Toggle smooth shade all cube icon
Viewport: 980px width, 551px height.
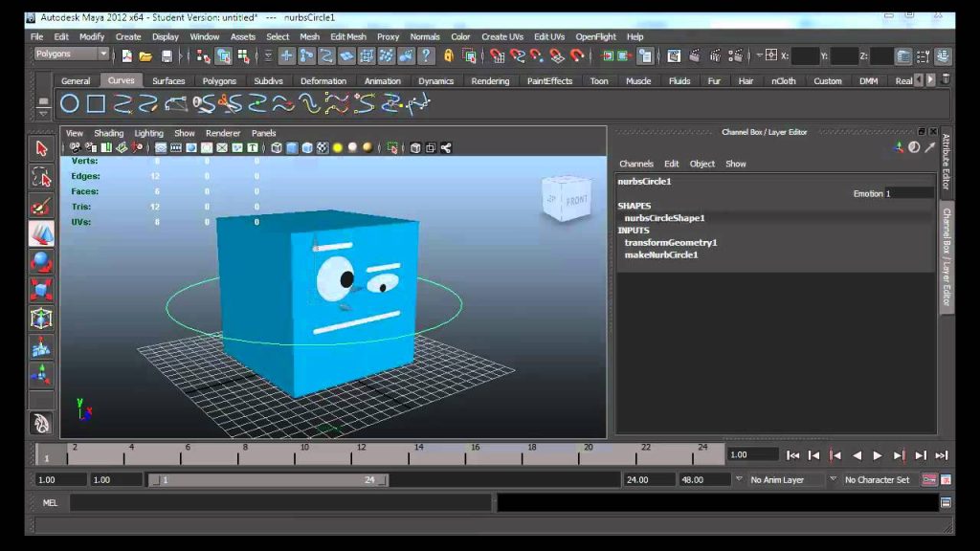coord(292,148)
